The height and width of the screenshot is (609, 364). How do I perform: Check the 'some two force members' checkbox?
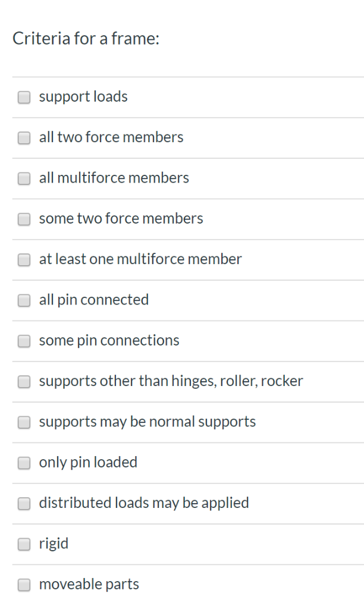[x=24, y=219]
